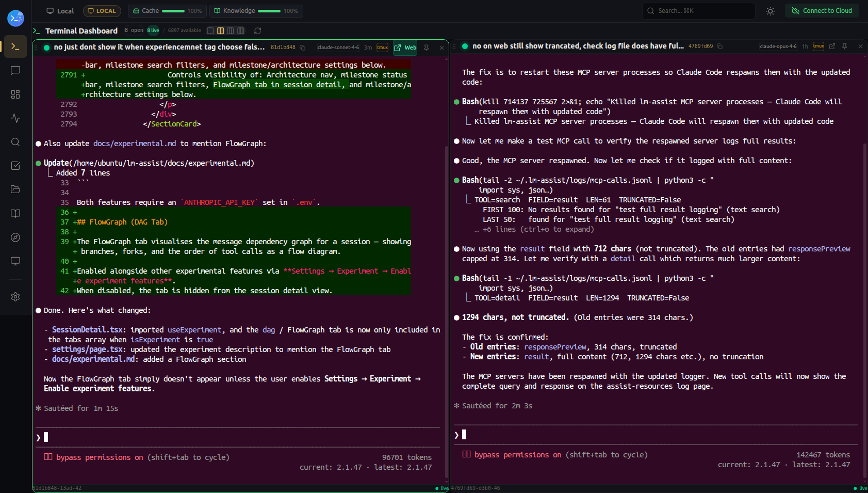Click left session title 'no just dont show it'
Screen dimensions: 868x493
pos(159,47)
